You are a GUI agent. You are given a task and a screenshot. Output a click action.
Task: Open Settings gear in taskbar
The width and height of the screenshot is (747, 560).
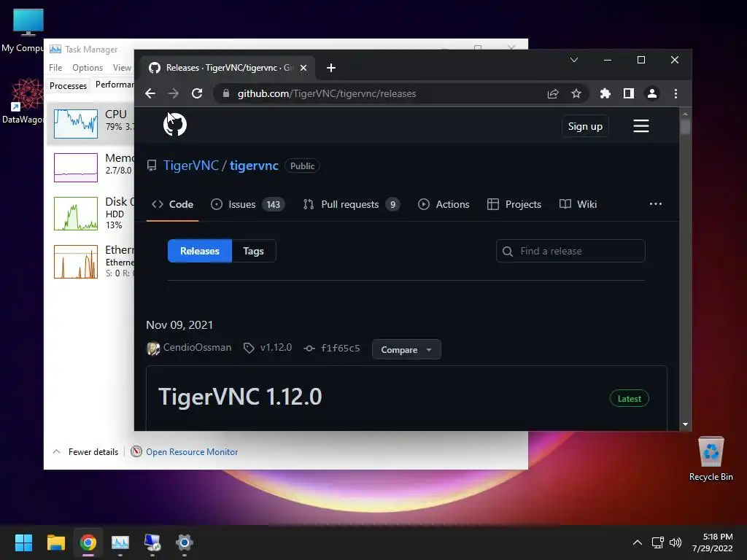185,542
